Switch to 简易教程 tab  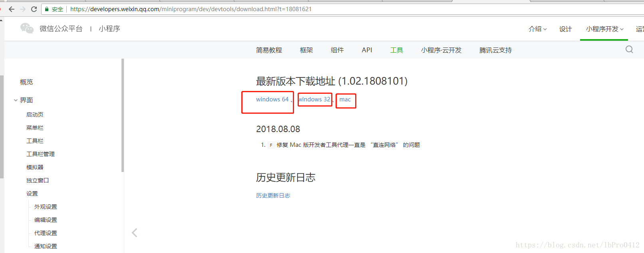[x=269, y=50]
